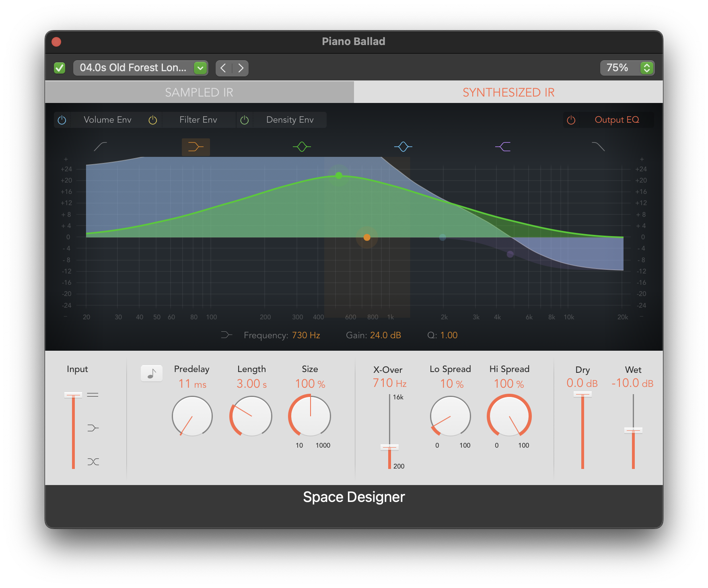Open the preset dropdown arrow
This screenshot has width=708, height=588.
(x=200, y=68)
